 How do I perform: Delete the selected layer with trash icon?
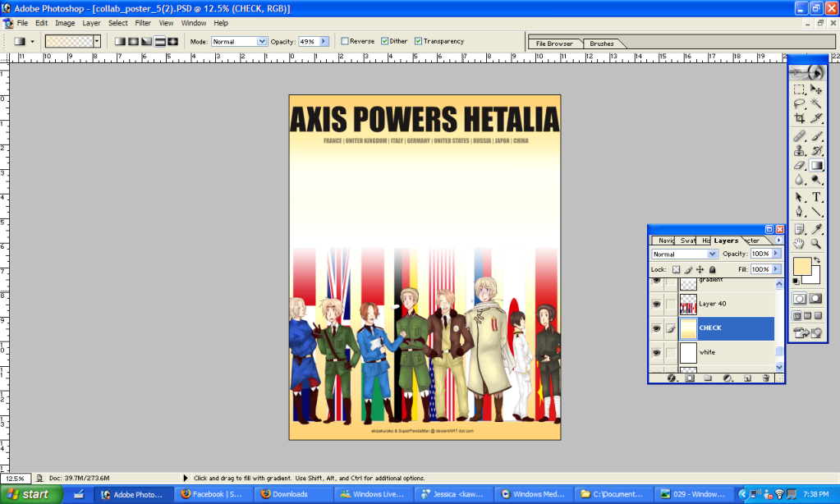(x=766, y=378)
